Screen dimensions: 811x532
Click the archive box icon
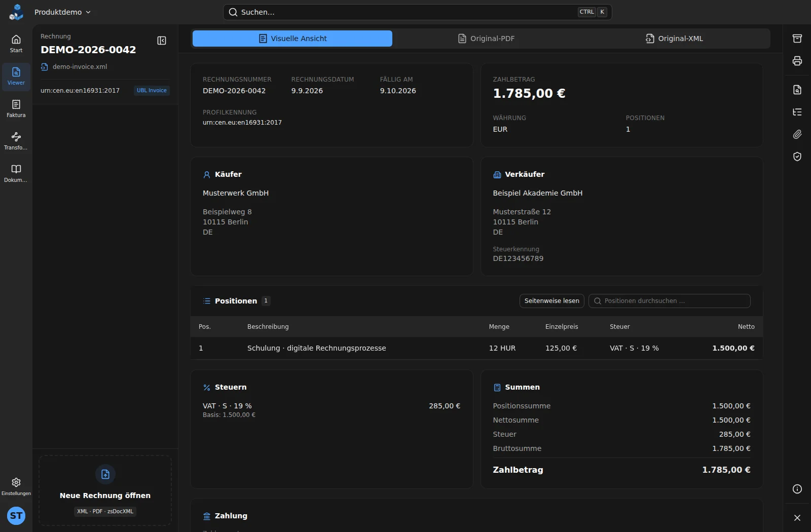click(x=797, y=39)
